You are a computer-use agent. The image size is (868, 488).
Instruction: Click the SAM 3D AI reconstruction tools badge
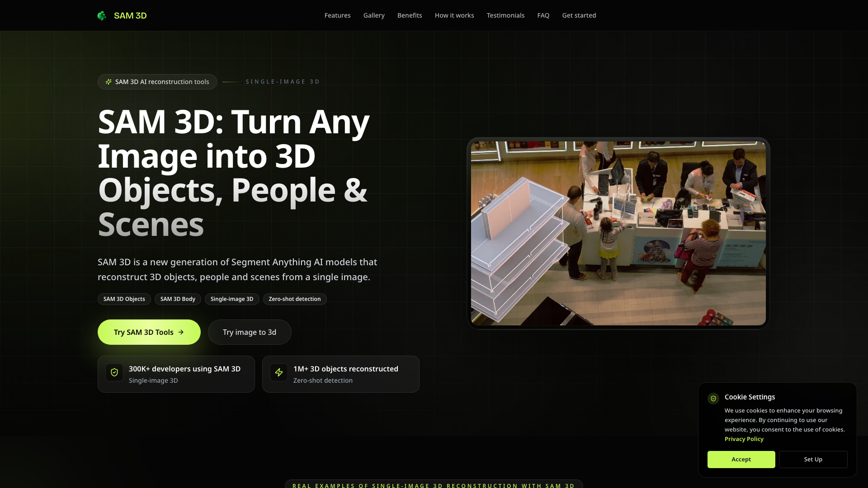pyautogui.click(x=157, y=82)
